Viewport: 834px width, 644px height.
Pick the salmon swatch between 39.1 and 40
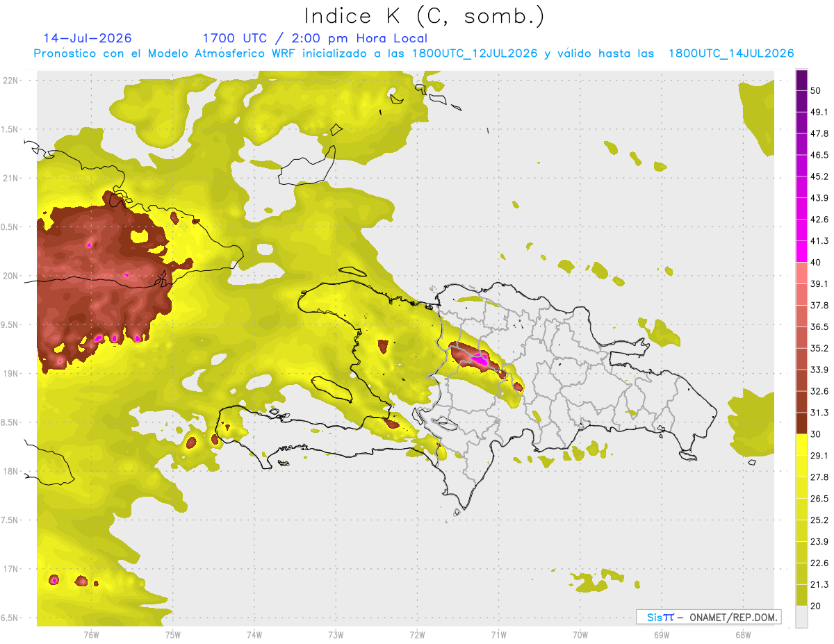(x=801, y=273)
